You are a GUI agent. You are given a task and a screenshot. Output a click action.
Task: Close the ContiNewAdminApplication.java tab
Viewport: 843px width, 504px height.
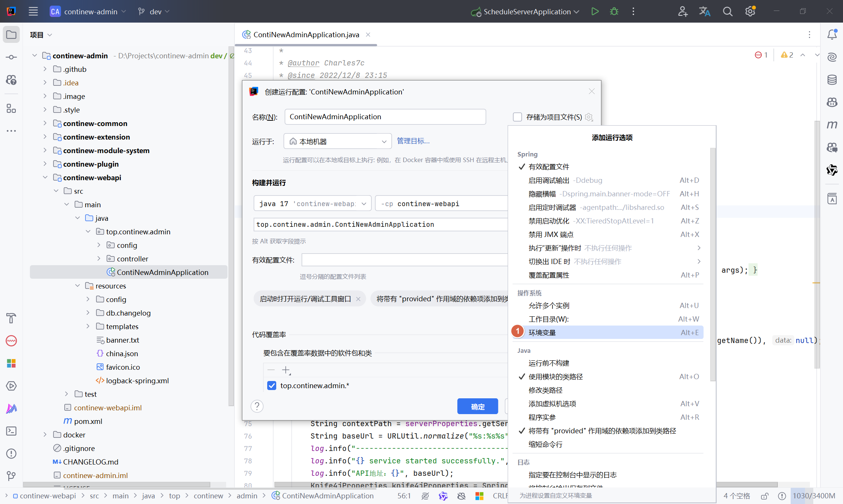368,35
